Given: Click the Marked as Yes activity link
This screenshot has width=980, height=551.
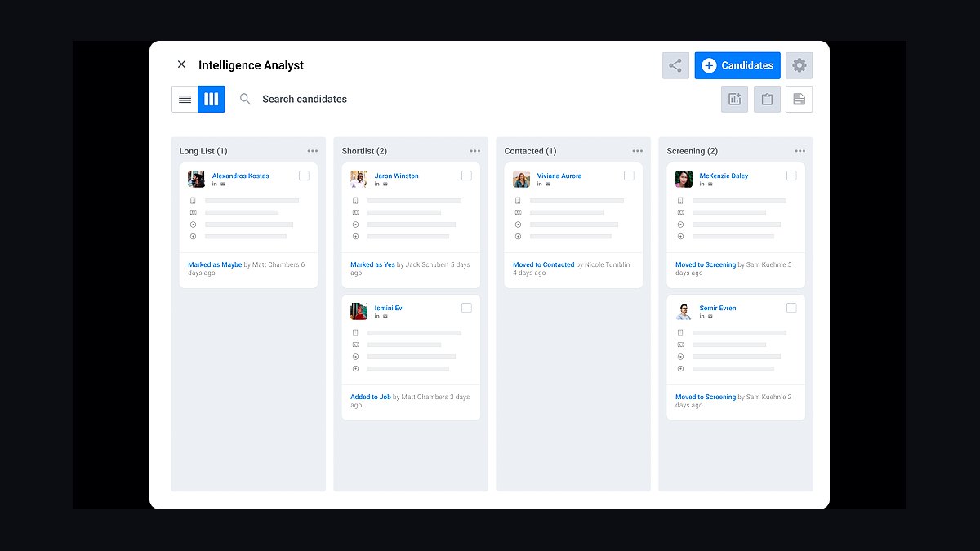Looking at the screenshot, I should click(373, 264).
